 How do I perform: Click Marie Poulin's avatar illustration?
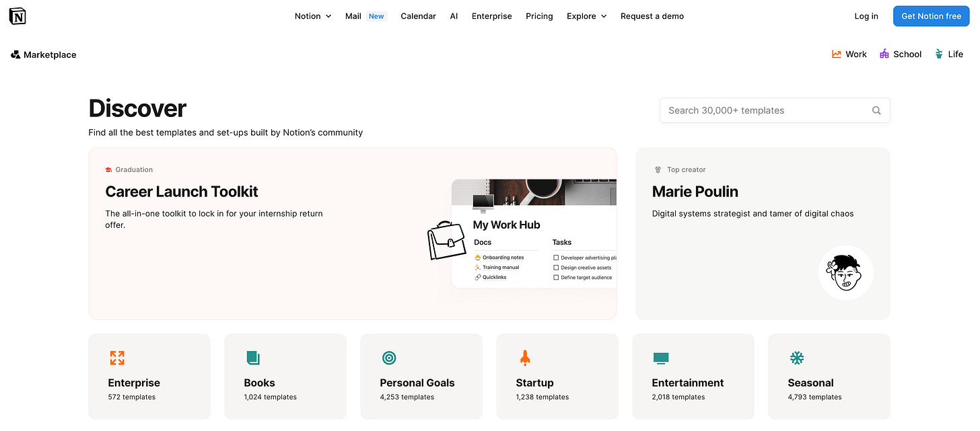point(846,272)
